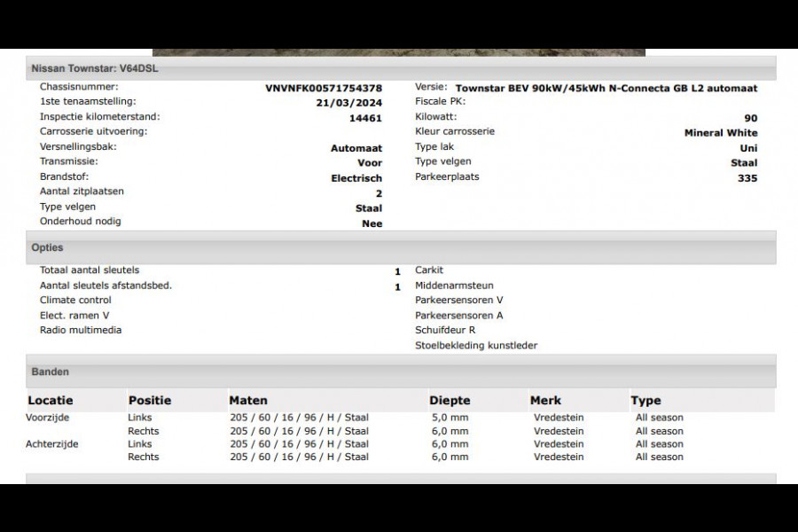Click the Mineral White body colour value
This screenshot has height=532, width=798.
[720, 133]
